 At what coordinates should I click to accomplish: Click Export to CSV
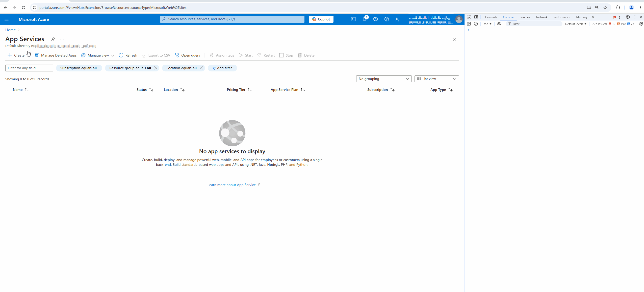coord(156,55)
